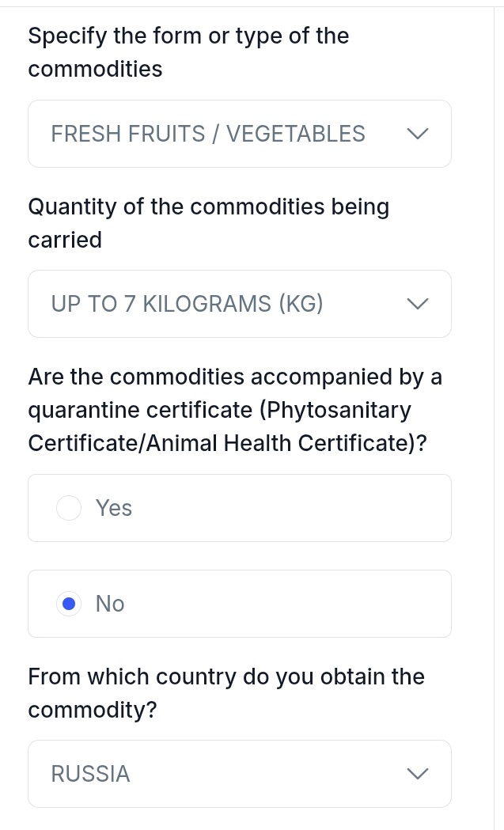The image size is (504, 830).
Task: Click the chevron arrow beside RUSSIA
Action: pyautogui.click(x=417, y=774)
